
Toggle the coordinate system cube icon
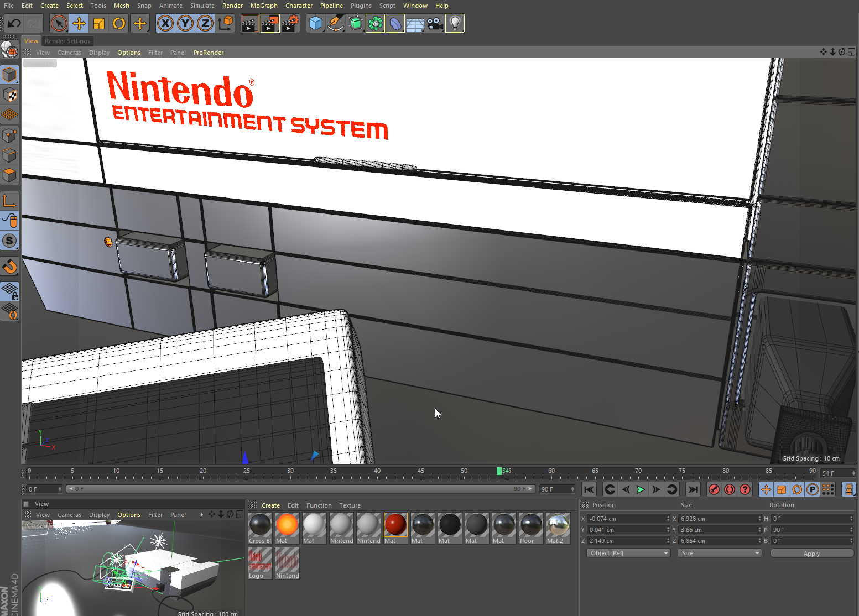[225, 24]
